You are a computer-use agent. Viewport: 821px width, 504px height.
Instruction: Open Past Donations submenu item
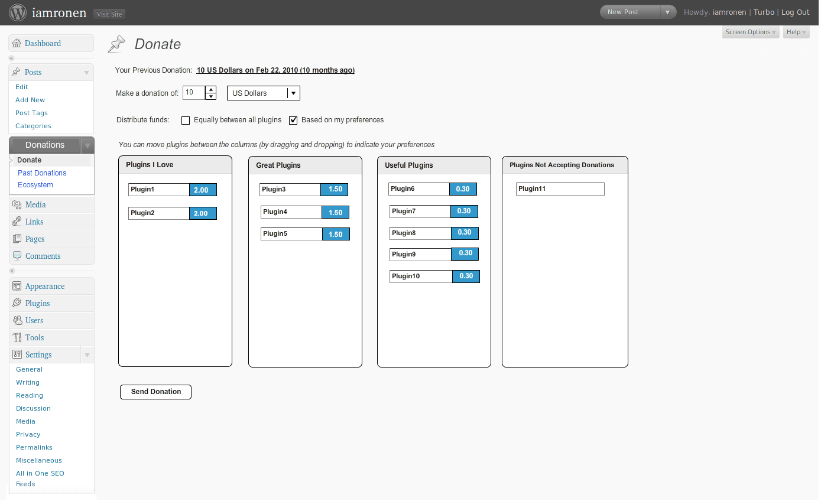42,173
